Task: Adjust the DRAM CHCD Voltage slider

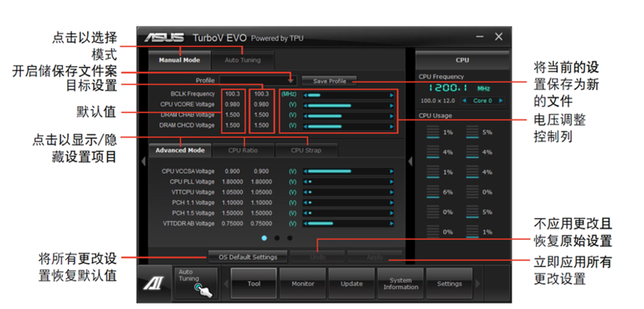Action: pyautogui.click(x=348, y=126)
